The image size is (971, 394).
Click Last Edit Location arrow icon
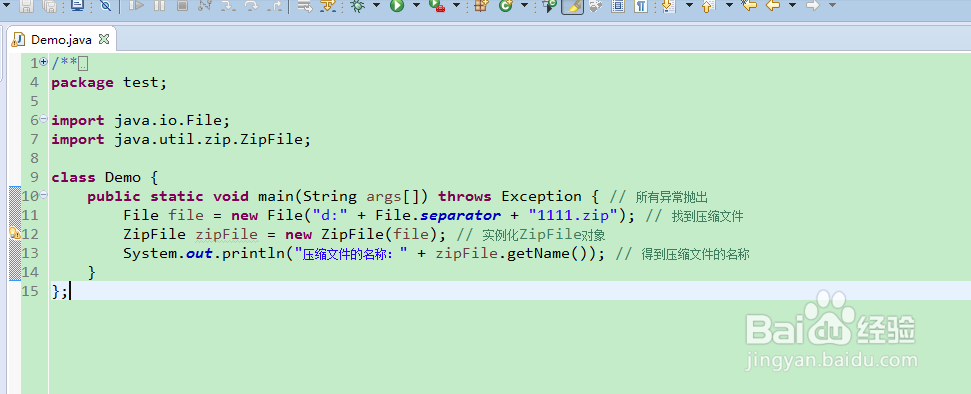pos(749,6)
